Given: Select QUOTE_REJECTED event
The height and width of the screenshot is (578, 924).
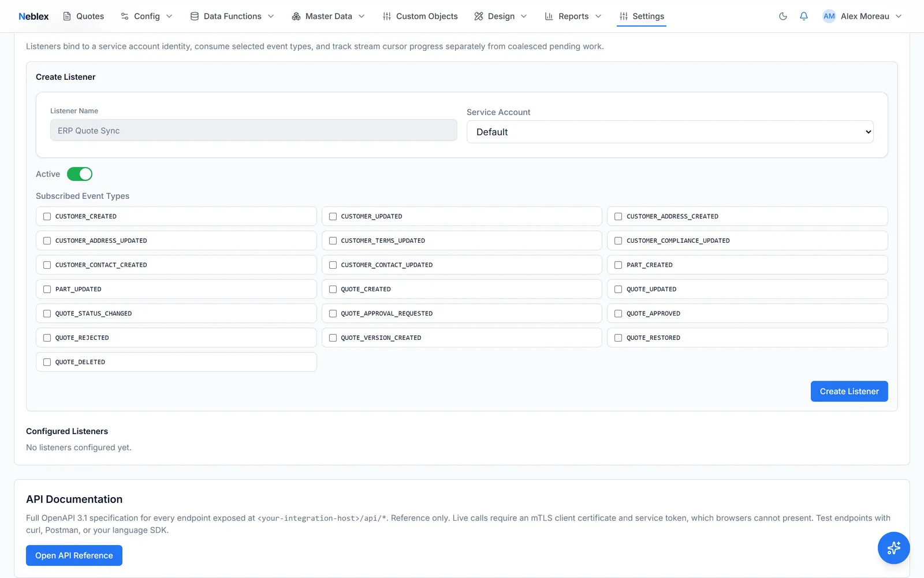Looking at the screenshot, I should point(47,338).
